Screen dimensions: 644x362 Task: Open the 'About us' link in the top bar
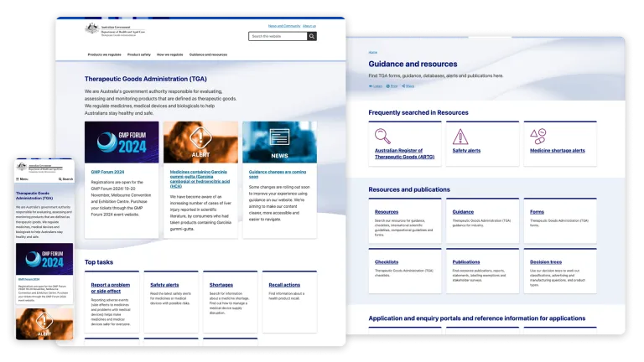(309, 26)
